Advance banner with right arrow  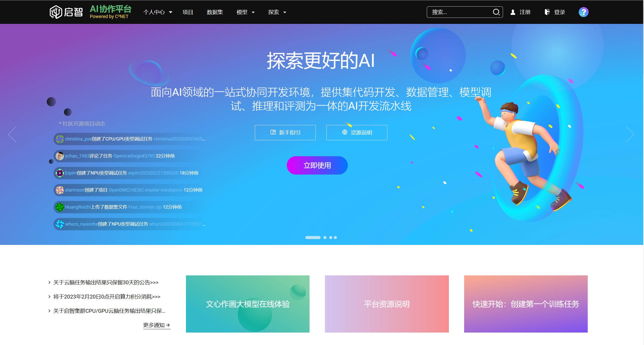pos(630,134)
